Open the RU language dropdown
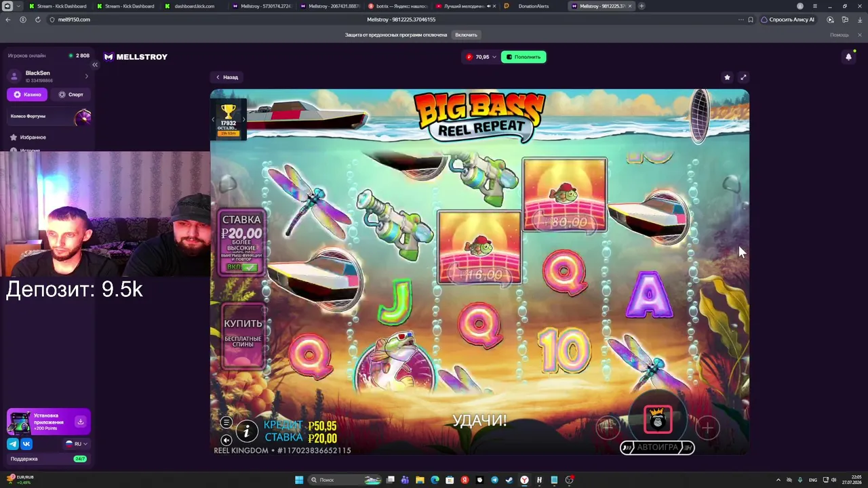The width and height of the screenshot is (868, 488). (x=76, y=444)
